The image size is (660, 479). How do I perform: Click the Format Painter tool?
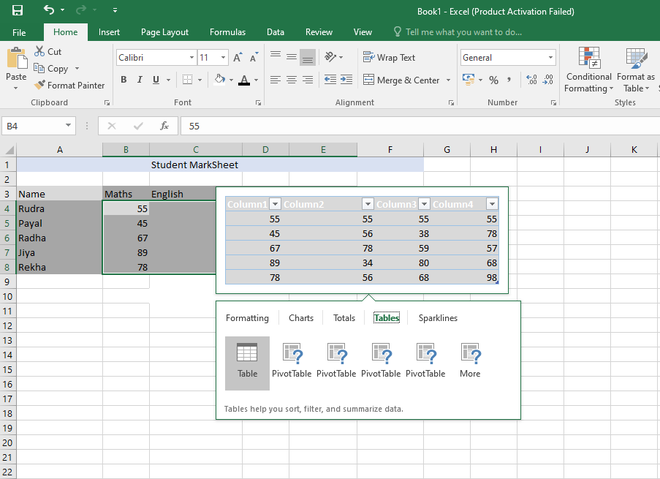tap(69, 86)
